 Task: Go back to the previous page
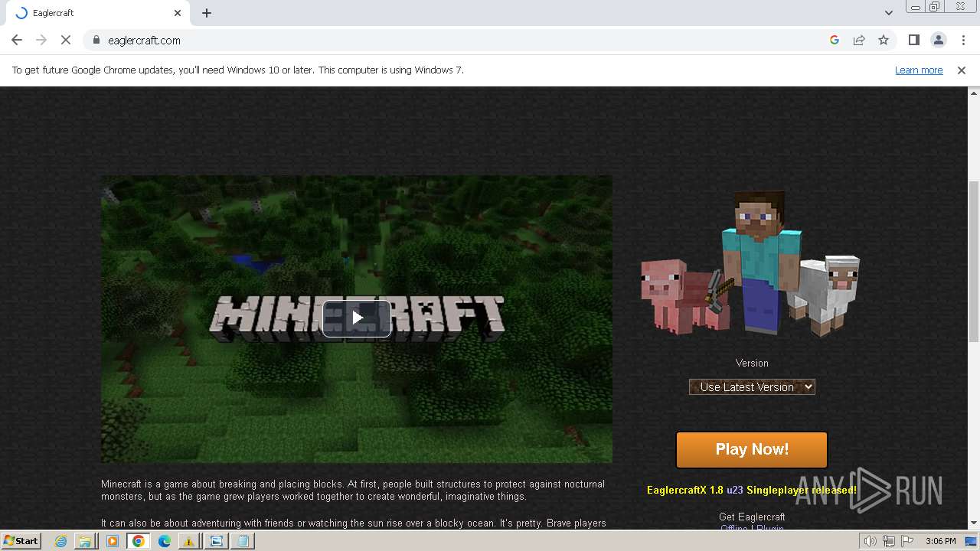[17, 40]
